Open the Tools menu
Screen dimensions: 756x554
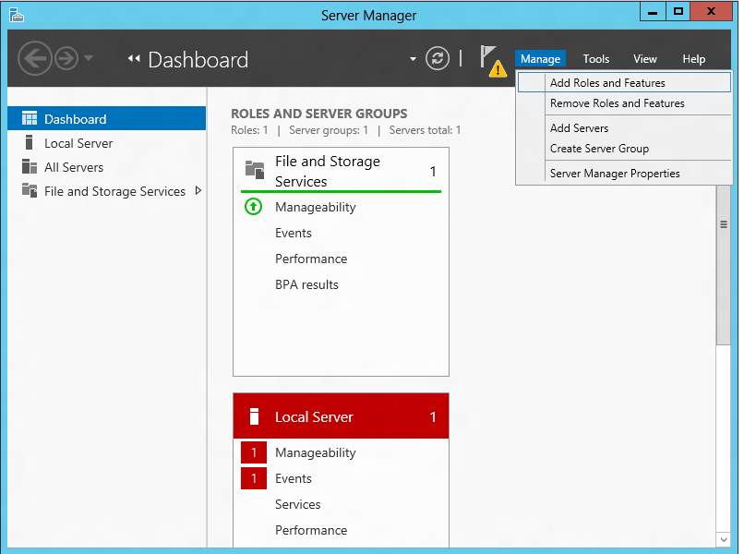click(x=596, y=59)
